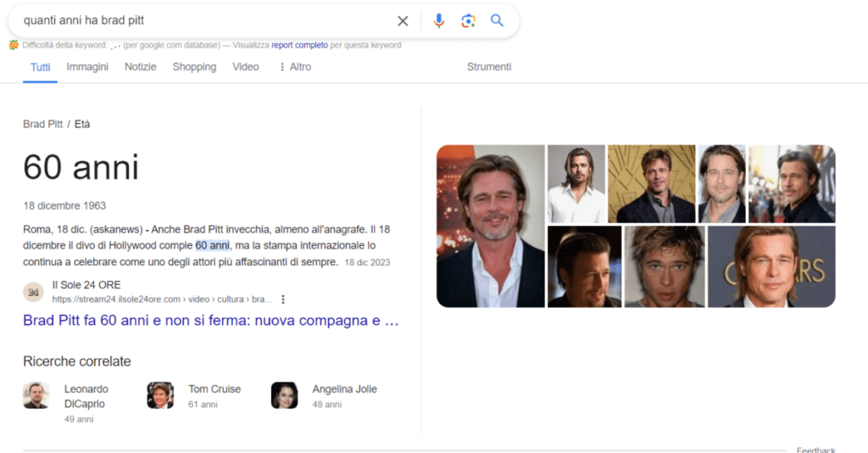This screenshot has height=453, width=868.
Task: Open three-dot options next to Il Sole 24 ORE link
Action: coord(283,299)
